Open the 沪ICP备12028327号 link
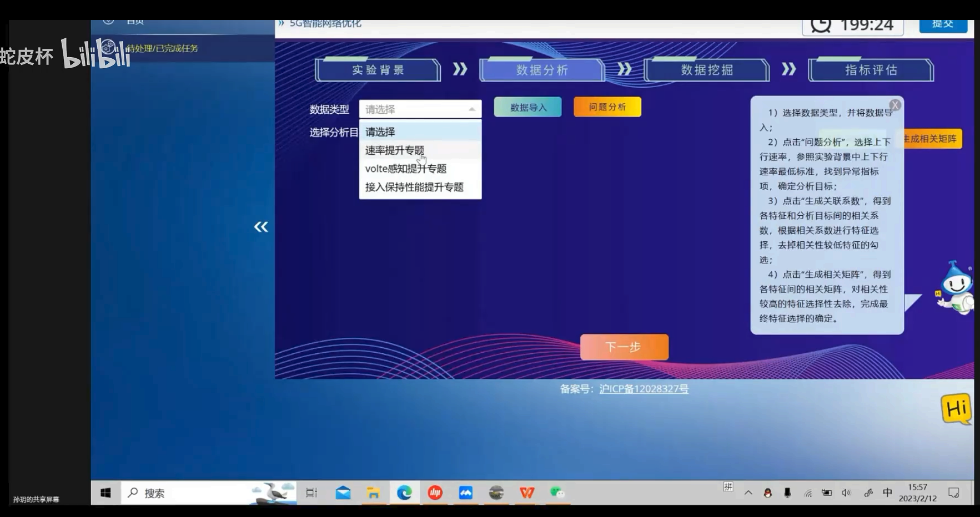980x517 pixels. point(644,389)
